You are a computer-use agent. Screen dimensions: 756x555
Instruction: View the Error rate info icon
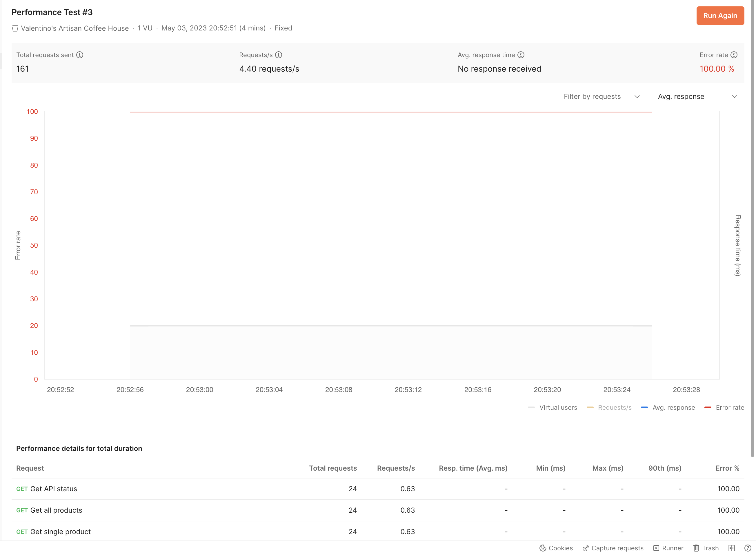734,55
